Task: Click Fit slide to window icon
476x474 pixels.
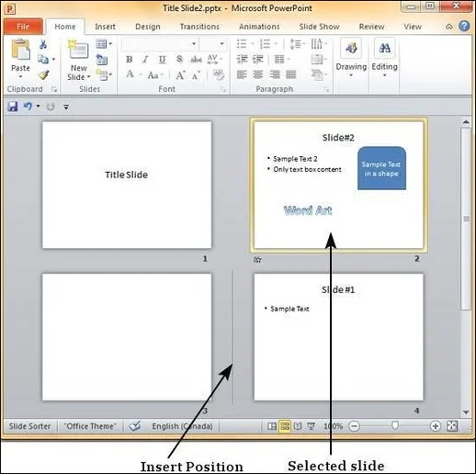Action: click(452, 426)
